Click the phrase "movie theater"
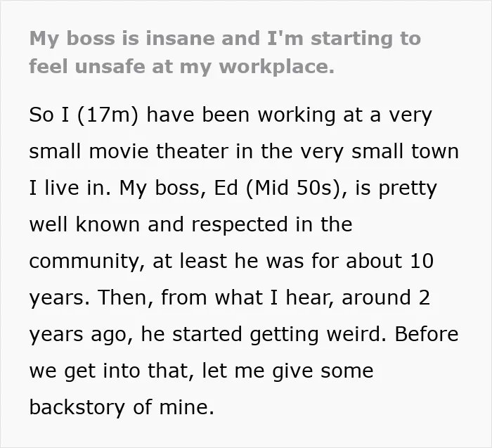Image resolution: width=492 pixels, height=448 pixels. pos(158,151)
